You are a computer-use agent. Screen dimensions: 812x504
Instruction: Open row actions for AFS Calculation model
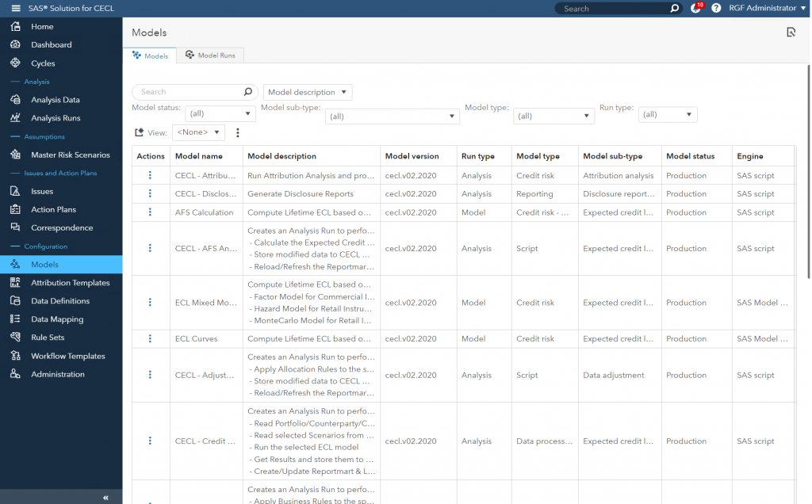pyautogui.click(x=151, y=212)
